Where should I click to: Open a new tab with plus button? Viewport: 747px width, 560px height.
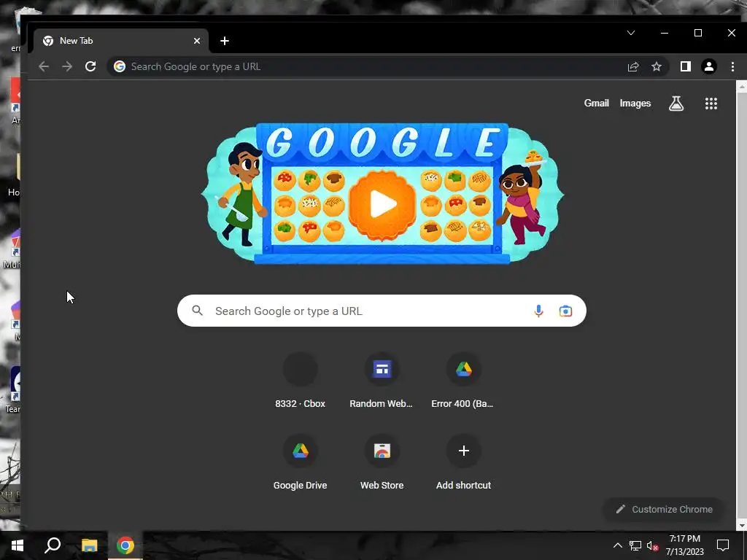pyautogui.click(x=225, y=41)
